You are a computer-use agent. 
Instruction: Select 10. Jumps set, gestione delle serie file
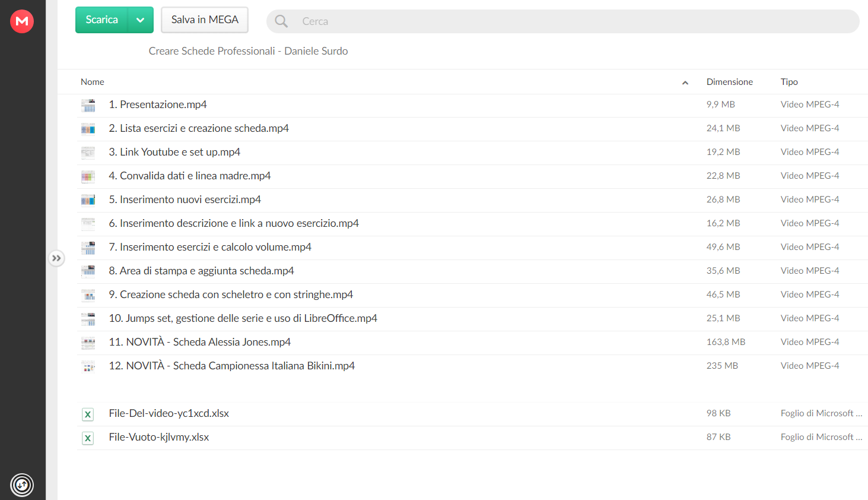pyautogui.click(x=472, y=319)
